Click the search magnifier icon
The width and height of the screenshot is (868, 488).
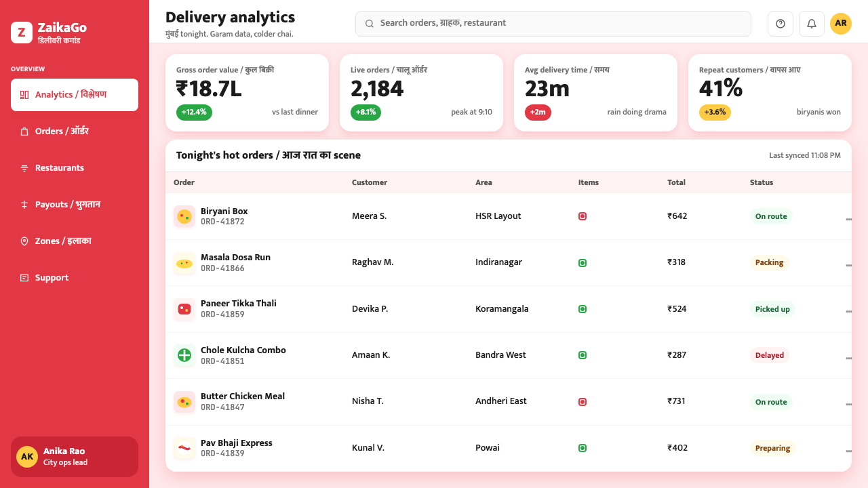pos(370,24)
